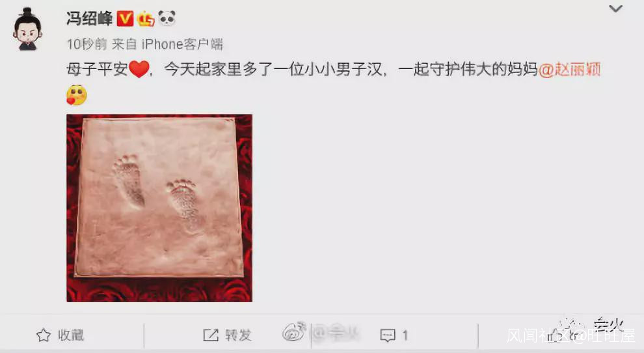Viewport: 644px width, 353px height.
Task: Open the @赵丽颖 mention link
Action: coord(569,69)
